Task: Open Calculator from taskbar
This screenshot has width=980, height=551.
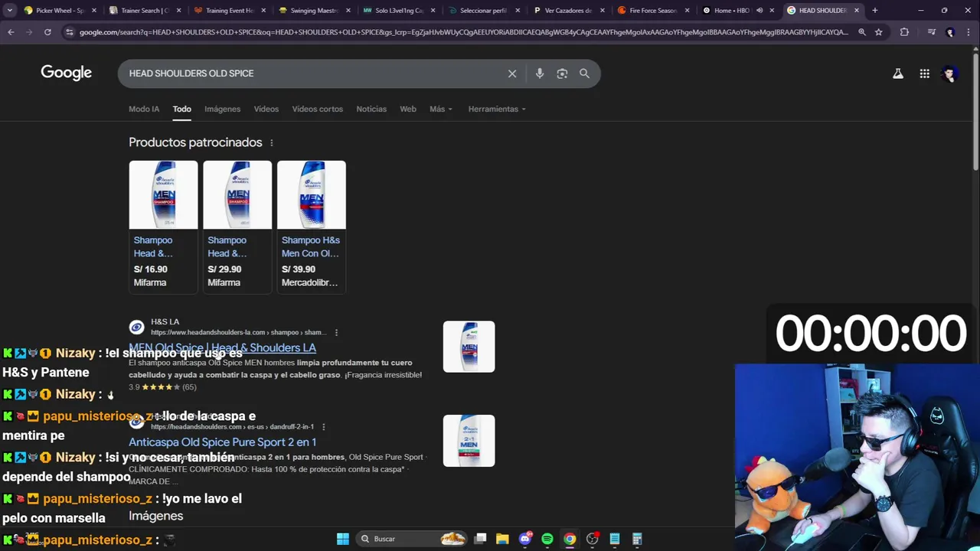Action: (637, 539)
